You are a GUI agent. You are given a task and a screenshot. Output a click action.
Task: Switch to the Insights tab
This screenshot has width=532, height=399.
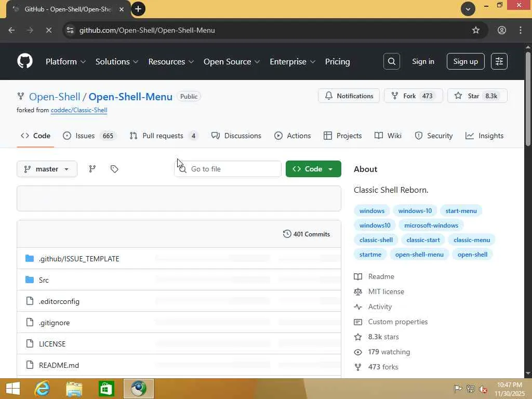484,136
